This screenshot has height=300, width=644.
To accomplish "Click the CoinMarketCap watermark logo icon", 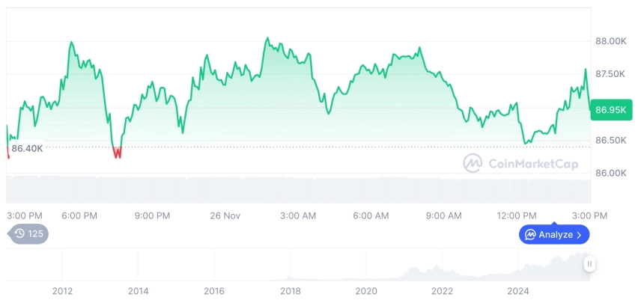I will point(473,163).
